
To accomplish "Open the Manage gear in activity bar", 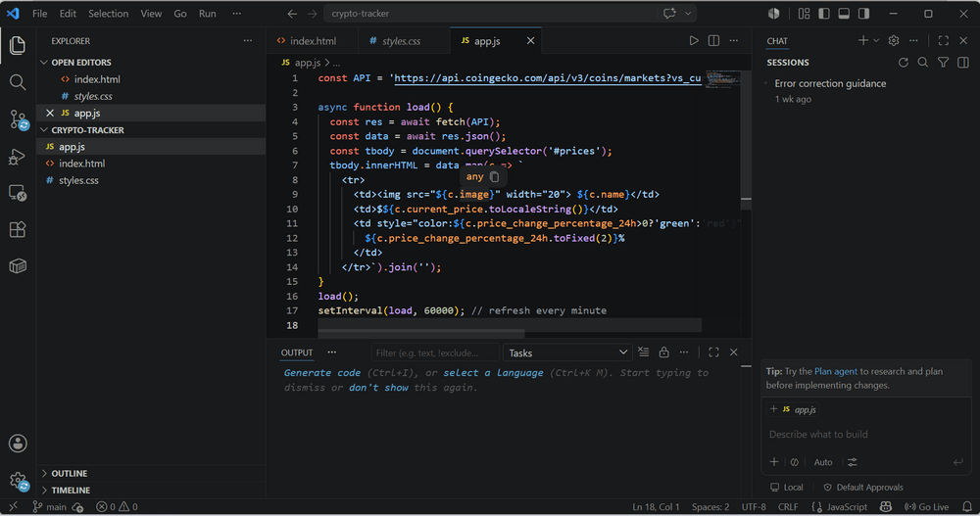I will (18, 481).
